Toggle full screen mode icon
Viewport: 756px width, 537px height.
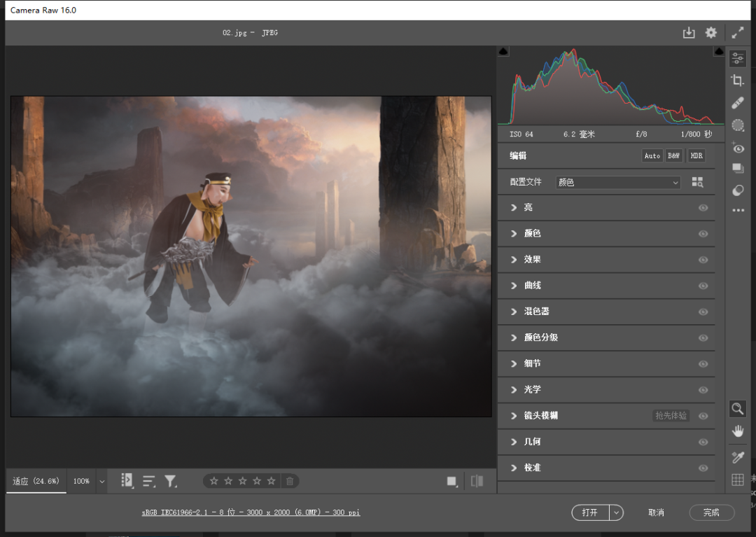pos(737,33)
